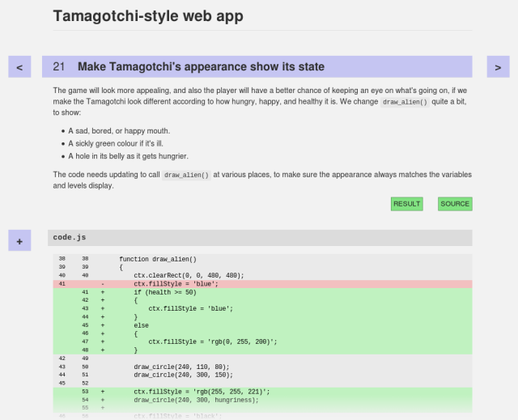Viewport: 518px width, 420px height.
Task: Click old line number 41 in the red row
Action: coord(62,283)
